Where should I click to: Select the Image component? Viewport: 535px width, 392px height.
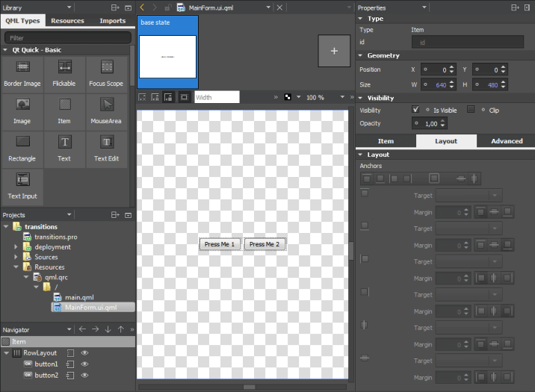[22, 112]
